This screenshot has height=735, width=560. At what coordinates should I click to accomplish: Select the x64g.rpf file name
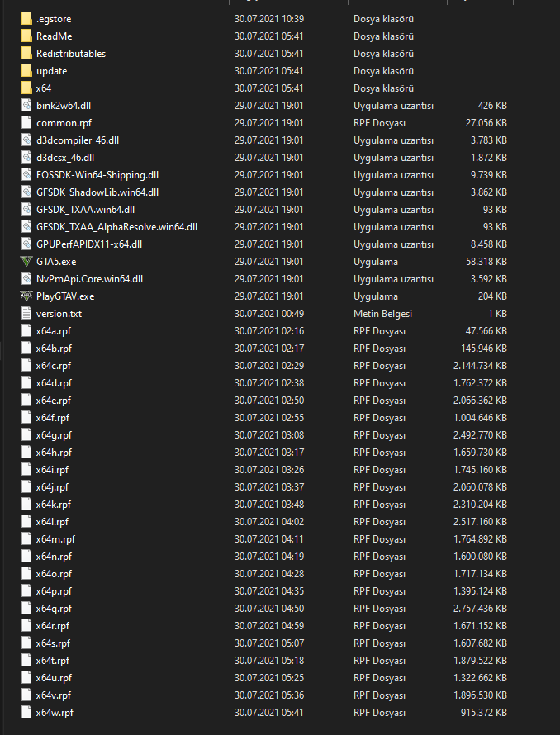54,435
